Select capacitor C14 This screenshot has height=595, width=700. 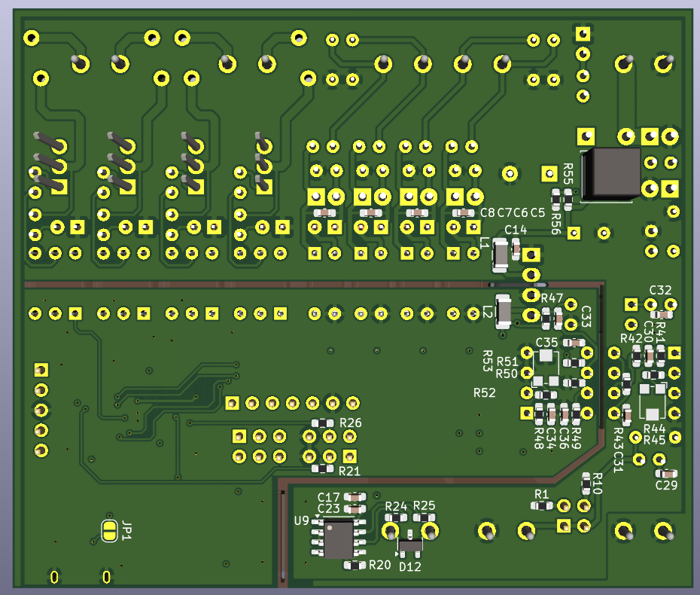point(516,249)
